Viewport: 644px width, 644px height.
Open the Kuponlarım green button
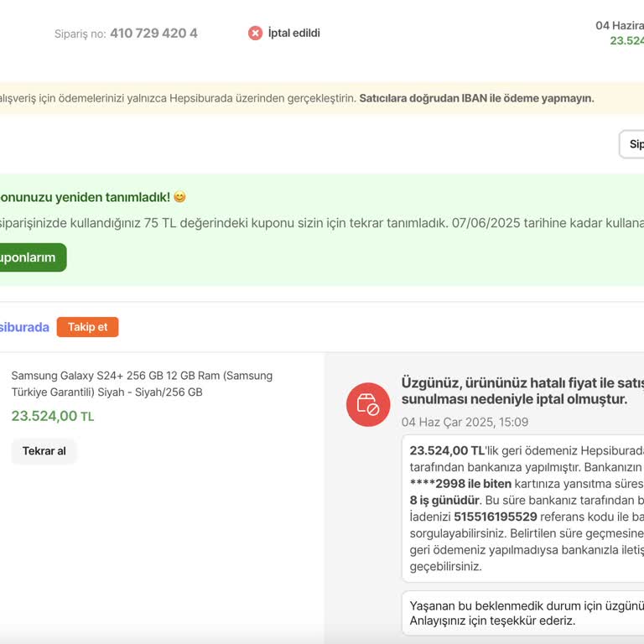coord(33,257)
